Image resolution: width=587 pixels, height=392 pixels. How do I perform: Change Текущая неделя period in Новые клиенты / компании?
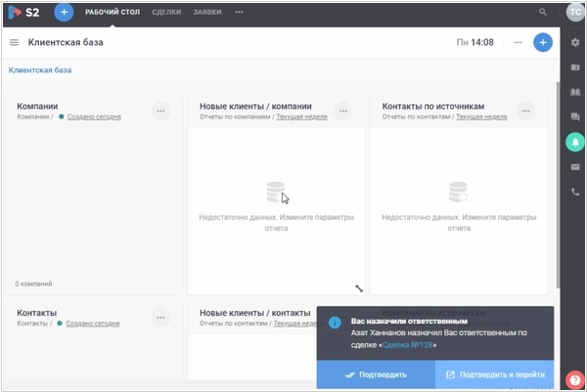[x=301, y=116]
